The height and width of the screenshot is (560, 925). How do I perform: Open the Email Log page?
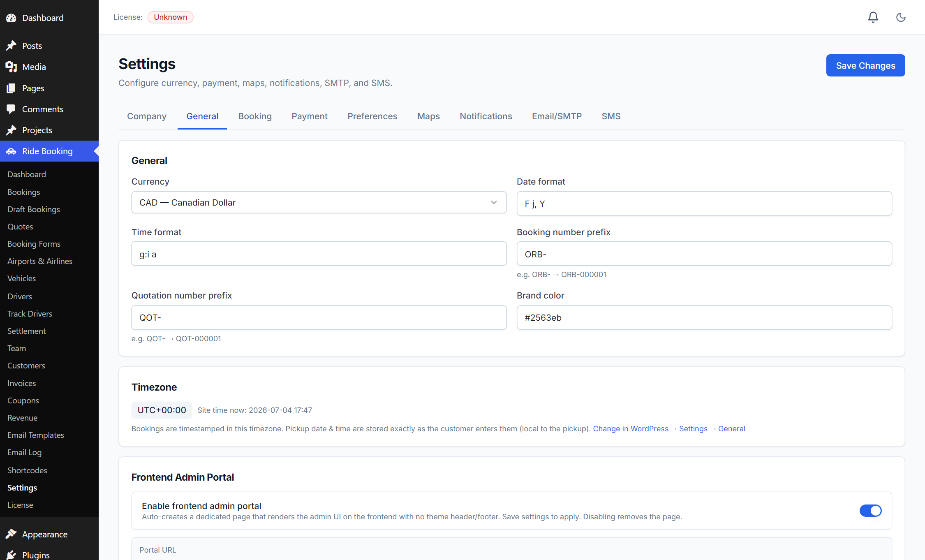tap(24, 452)
